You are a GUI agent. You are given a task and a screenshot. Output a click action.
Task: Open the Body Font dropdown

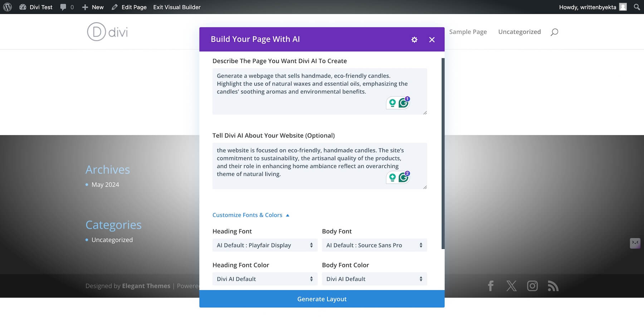[374, 245]
